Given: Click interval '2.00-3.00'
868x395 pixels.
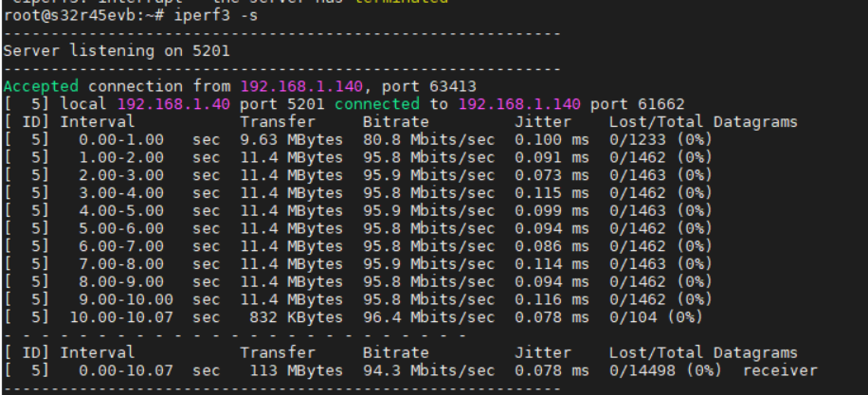Looking at the screenshot, I should click(x=121, y=175).
